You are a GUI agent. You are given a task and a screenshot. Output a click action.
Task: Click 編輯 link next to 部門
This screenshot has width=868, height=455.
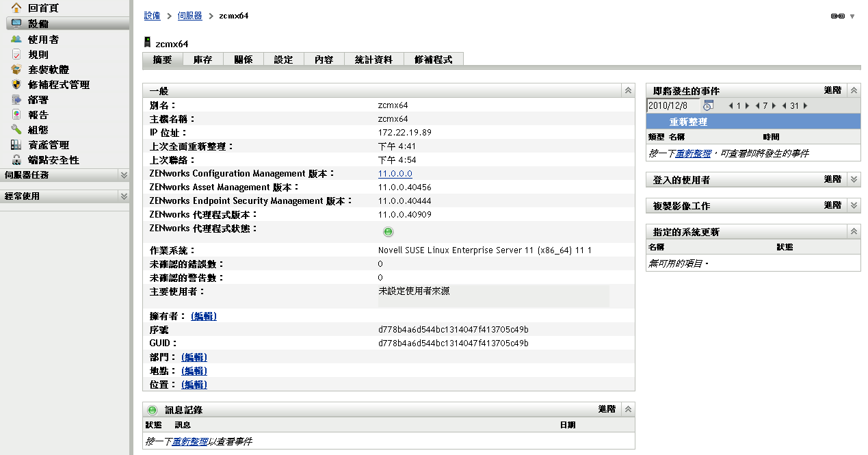(194, 357)
